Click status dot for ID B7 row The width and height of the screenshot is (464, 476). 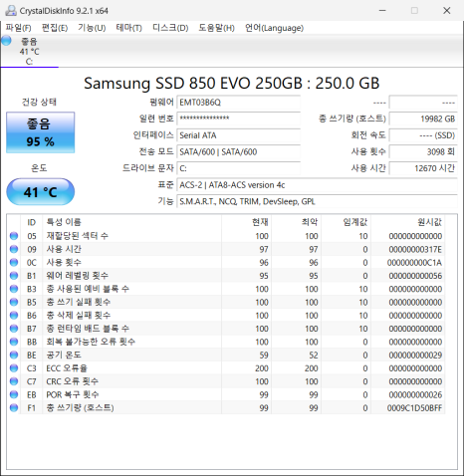(14, 329)
